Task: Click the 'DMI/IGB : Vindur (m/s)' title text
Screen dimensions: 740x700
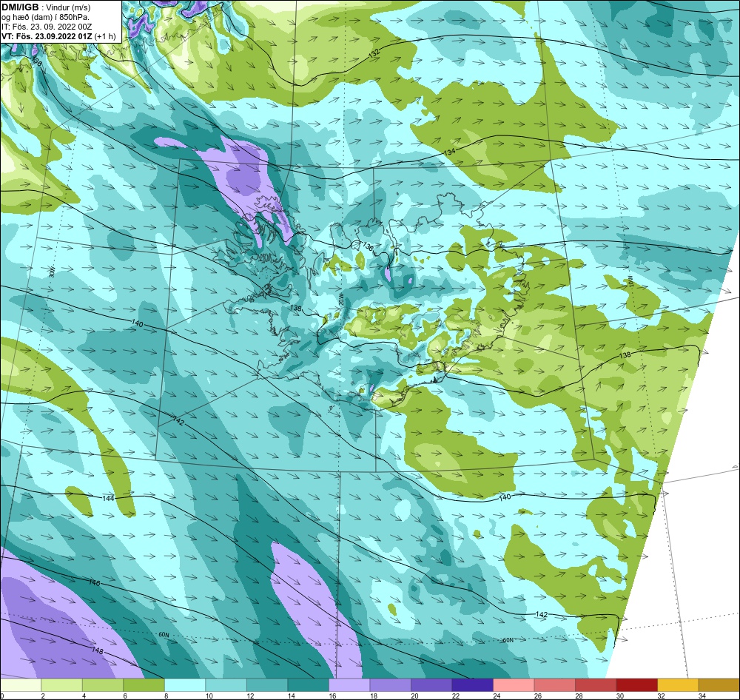Action: pos(46,7)
